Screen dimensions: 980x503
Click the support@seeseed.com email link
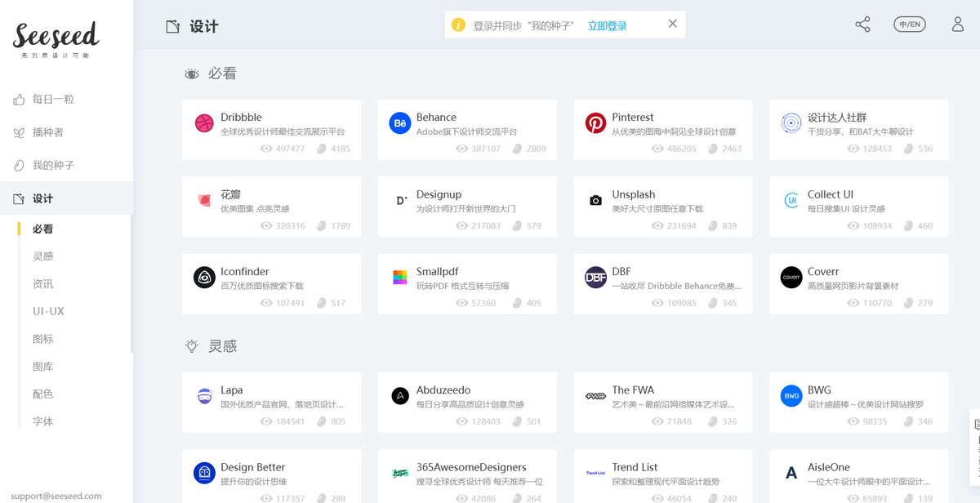click(56, 496)
